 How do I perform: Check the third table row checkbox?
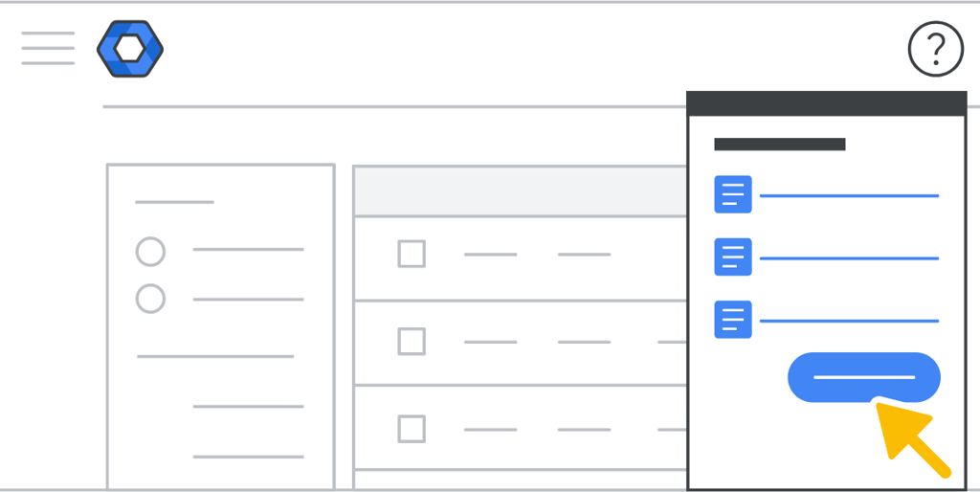point(412,429)
